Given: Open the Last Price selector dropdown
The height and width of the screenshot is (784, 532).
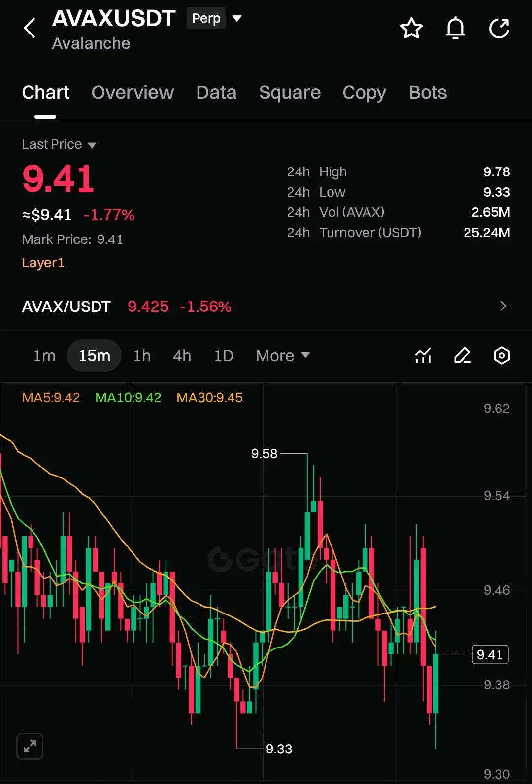Looking at the screenshot, I should click(x=59, y=144).
